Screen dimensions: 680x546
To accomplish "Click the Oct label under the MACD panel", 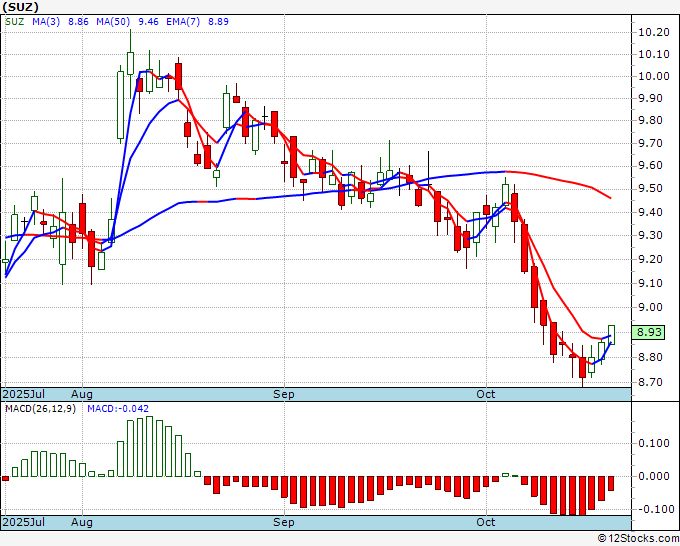I will click(486, 522).
